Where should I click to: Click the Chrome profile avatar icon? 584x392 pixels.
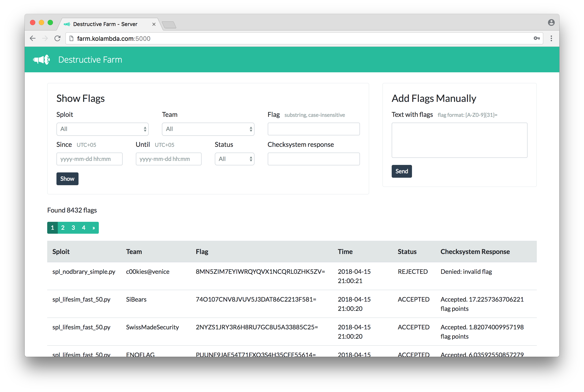click(551, 23)
